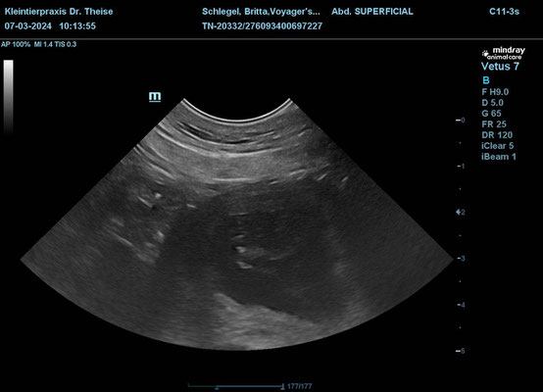The width and height of the screenshot is (543, 392).
Task: Click the FR 25 frame rate value
Action: 494,124
